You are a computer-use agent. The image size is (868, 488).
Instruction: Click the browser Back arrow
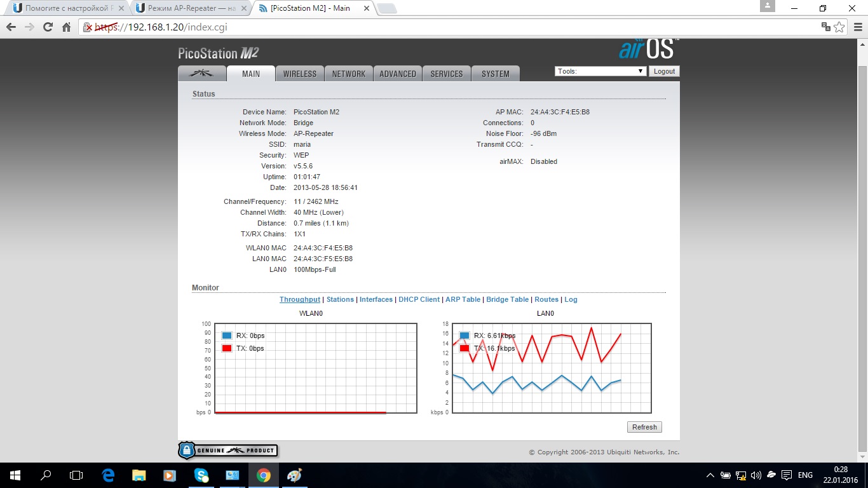point(11,27)
